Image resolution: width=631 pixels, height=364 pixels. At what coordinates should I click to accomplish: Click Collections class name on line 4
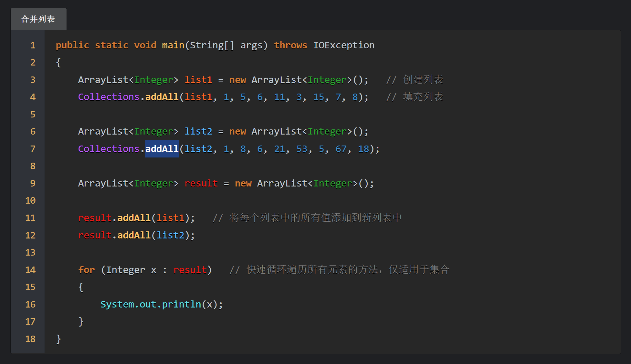[x=109, y=96]
